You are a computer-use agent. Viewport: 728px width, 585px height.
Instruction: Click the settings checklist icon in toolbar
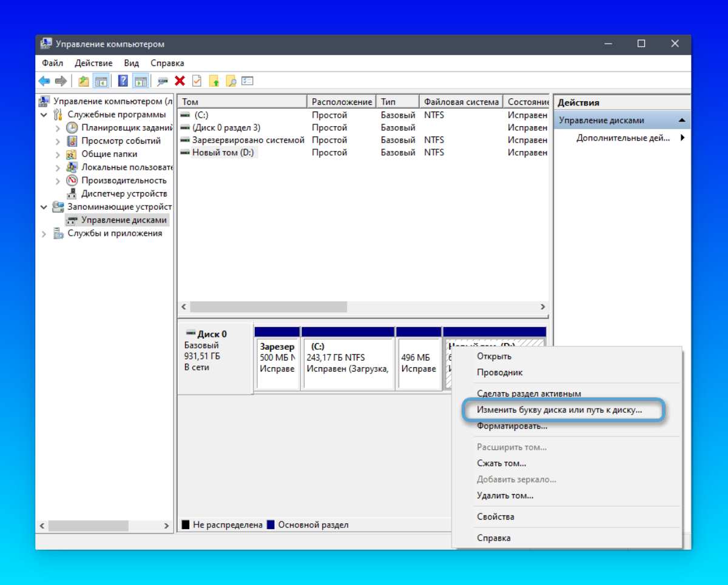click(248, 81)
